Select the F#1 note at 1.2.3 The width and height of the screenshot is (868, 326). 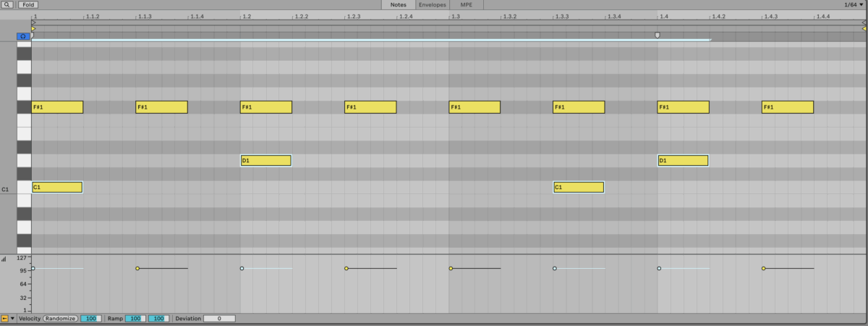pos(370,107)
